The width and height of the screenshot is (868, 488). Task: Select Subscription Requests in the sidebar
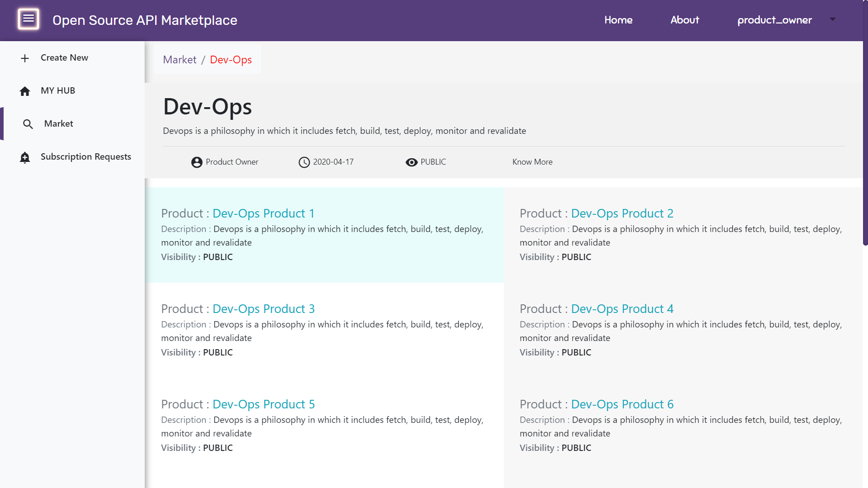[x=85, y=157]
